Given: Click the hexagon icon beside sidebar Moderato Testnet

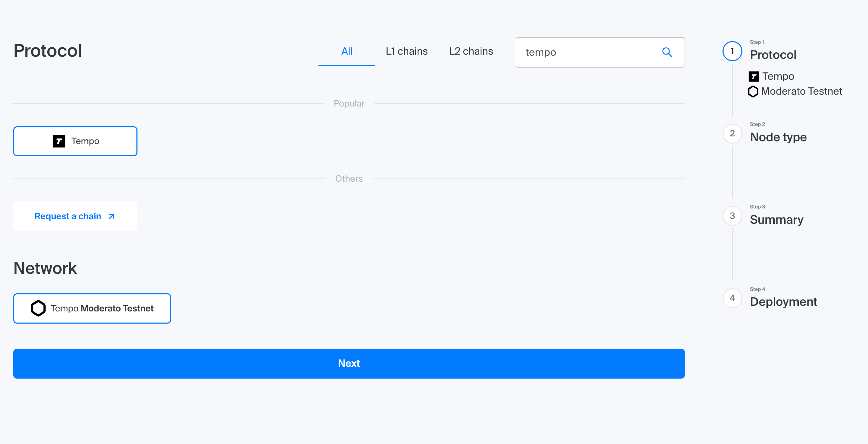Looking at the screenshot, I should (753, 92).
